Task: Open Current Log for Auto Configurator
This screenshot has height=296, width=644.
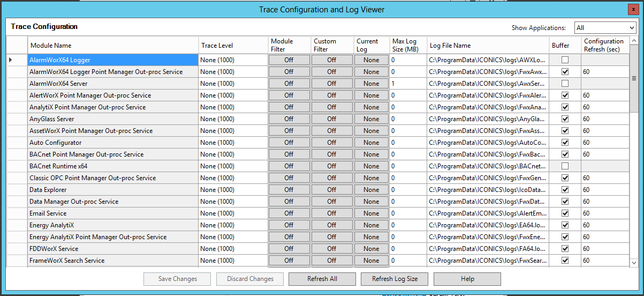Action: (x=371, y=143)
